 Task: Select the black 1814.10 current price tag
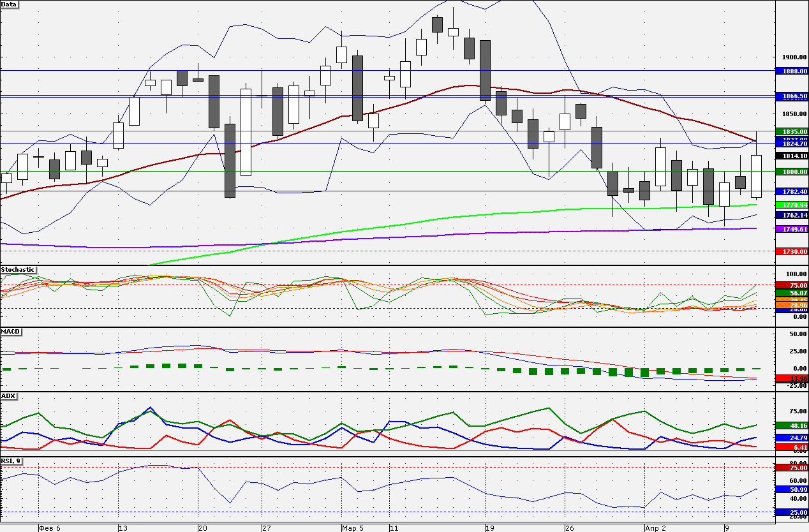[792, 156]
